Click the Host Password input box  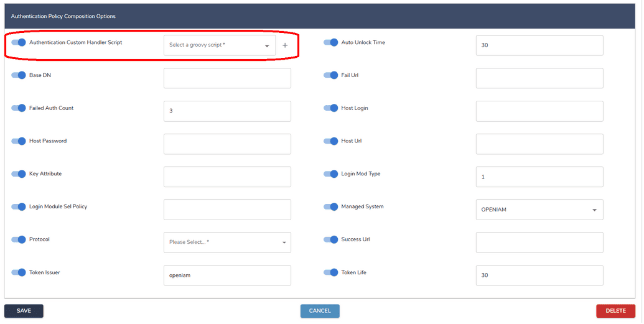(227, 144)
